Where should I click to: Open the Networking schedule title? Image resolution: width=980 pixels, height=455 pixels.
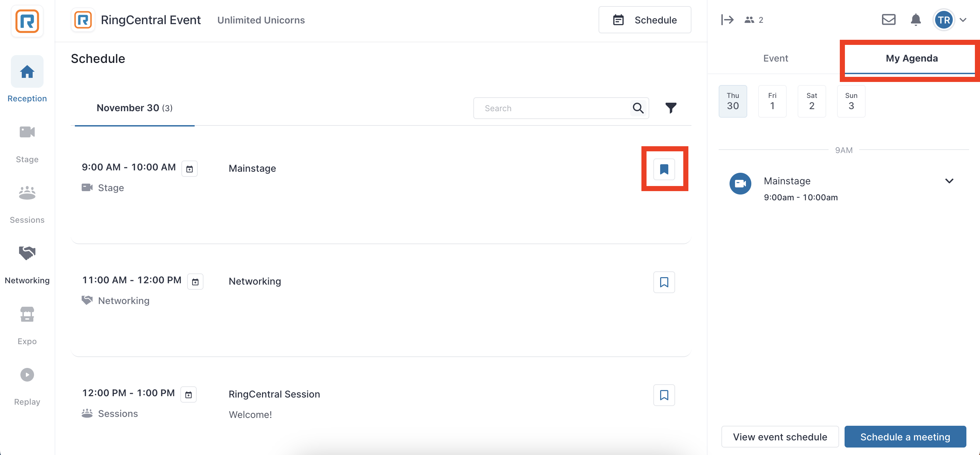click(255, 281)
